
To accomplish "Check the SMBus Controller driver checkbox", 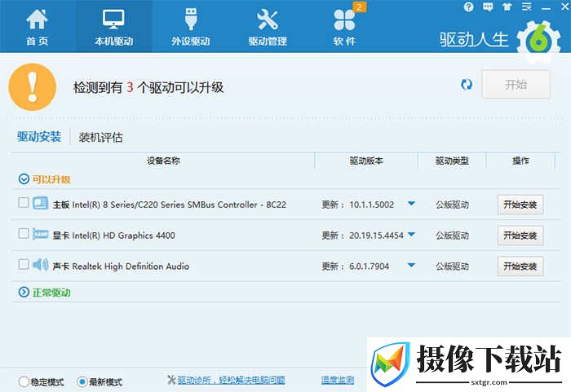I will pyautogui.click(x=24, y=202).
